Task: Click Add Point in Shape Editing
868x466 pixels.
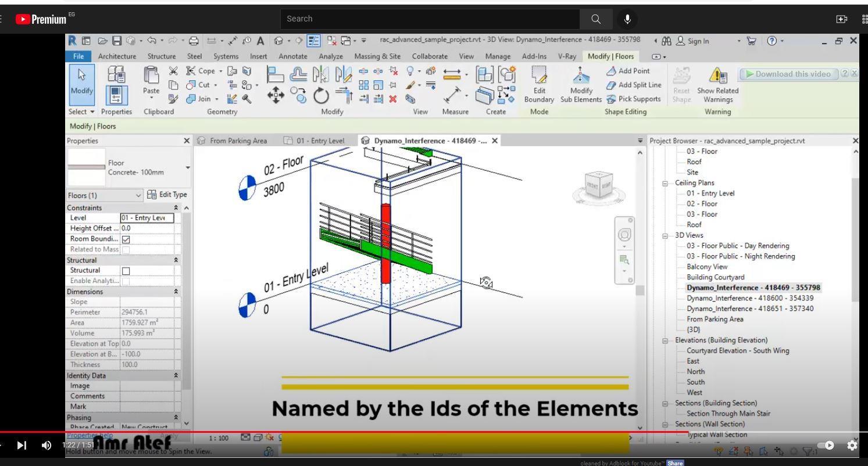Action: click(x=627, y=71)
